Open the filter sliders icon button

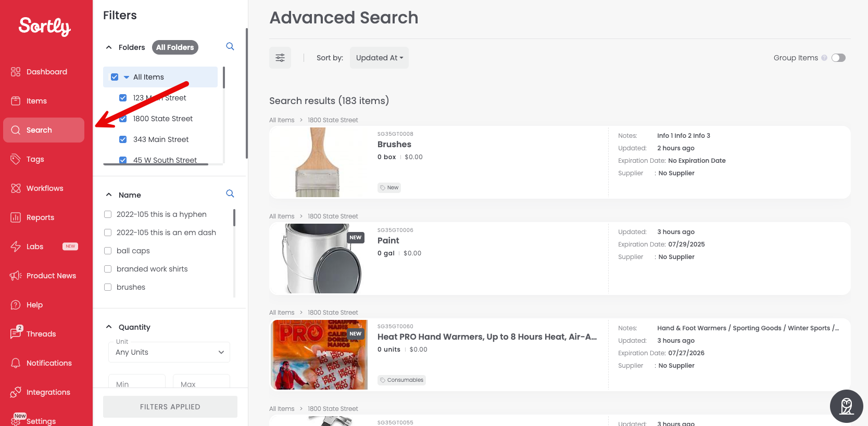280,58
